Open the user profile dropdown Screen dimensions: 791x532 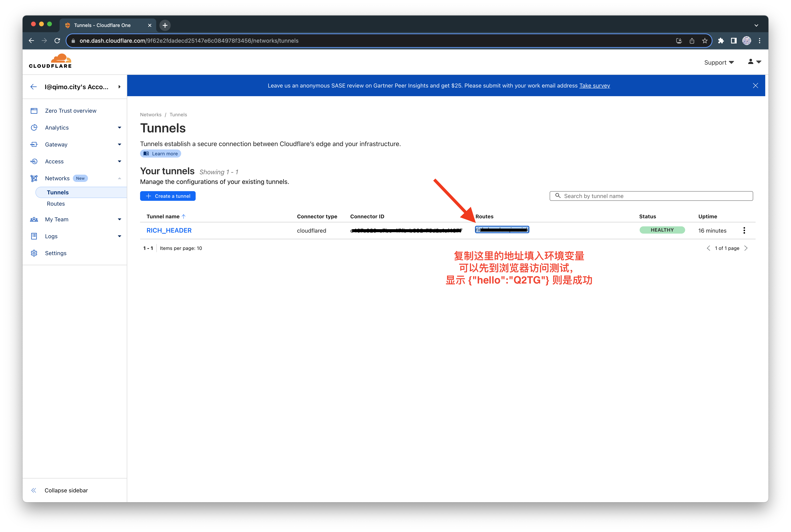pos(754,62)
